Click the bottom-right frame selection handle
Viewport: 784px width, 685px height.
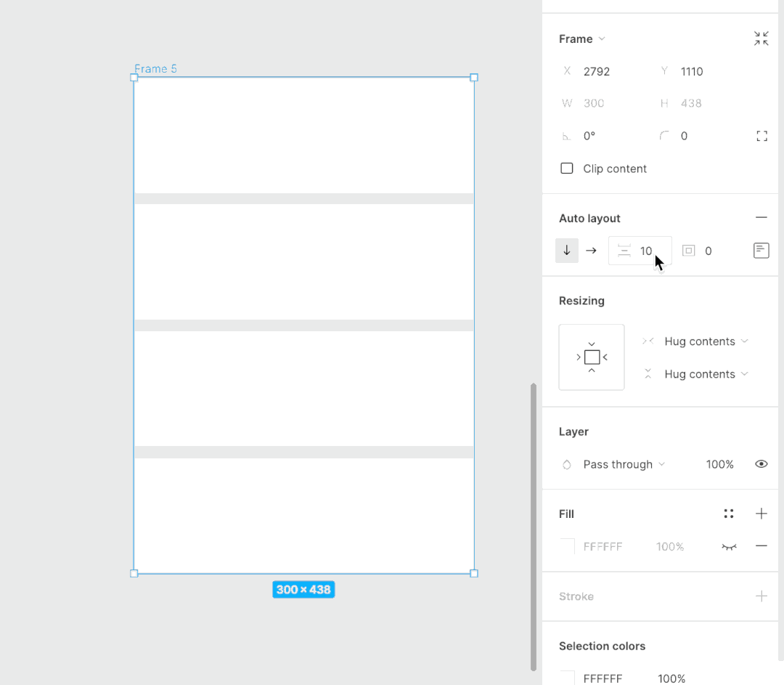pyautogui.click(x=474, y=573)
